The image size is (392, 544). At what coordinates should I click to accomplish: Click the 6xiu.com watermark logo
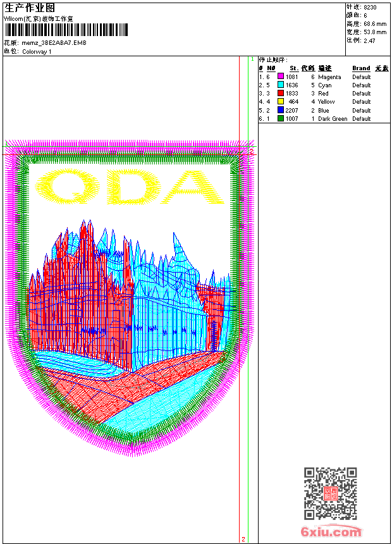click(331, 531)
